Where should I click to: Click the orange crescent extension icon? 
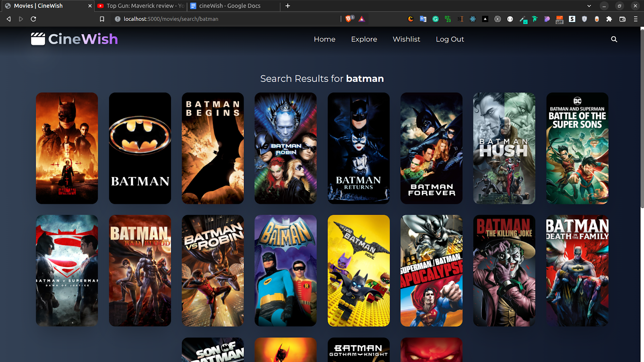pos(411,19)
